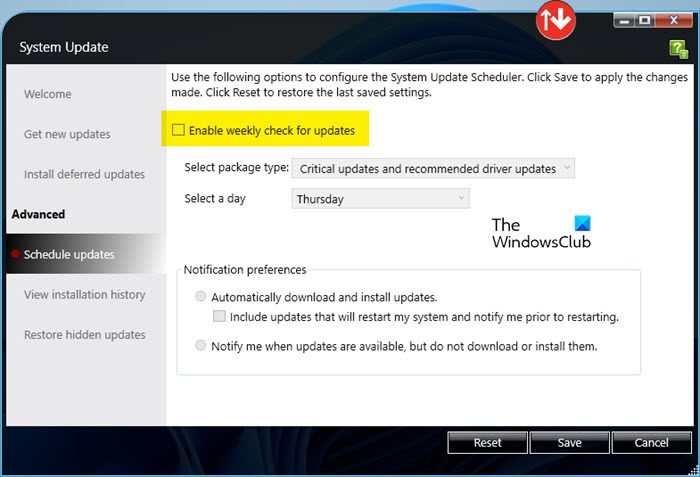
Task: Go to the Welcome page
Action: pos(48,94)
